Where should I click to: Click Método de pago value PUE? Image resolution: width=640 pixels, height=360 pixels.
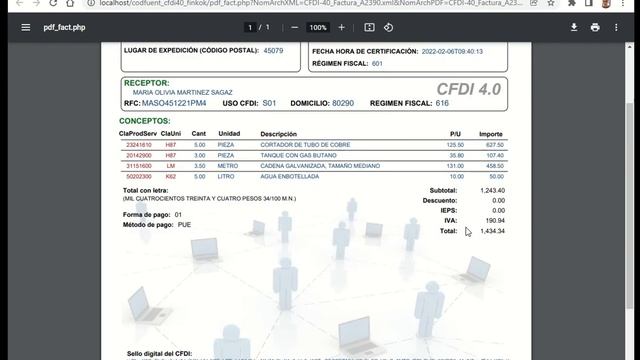184,225
